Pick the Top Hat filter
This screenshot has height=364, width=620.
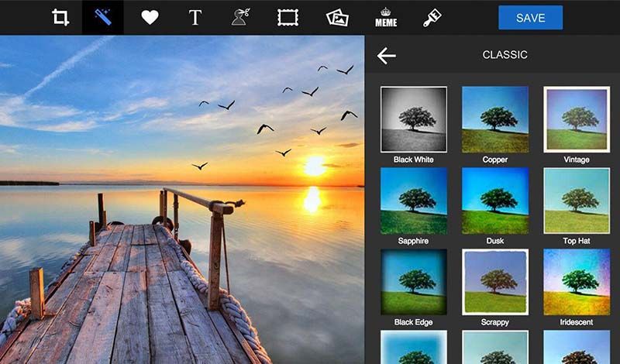[576, 201]
